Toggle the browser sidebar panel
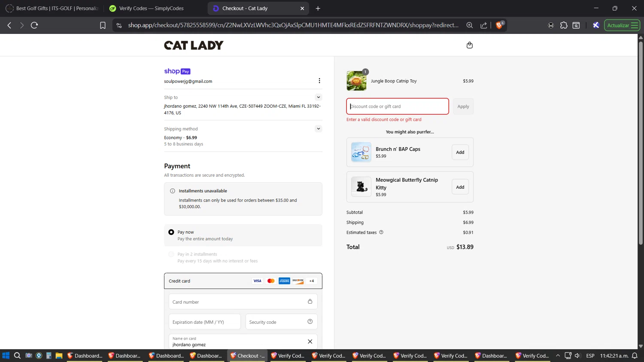The image size is (644, 362). [576, 25]
